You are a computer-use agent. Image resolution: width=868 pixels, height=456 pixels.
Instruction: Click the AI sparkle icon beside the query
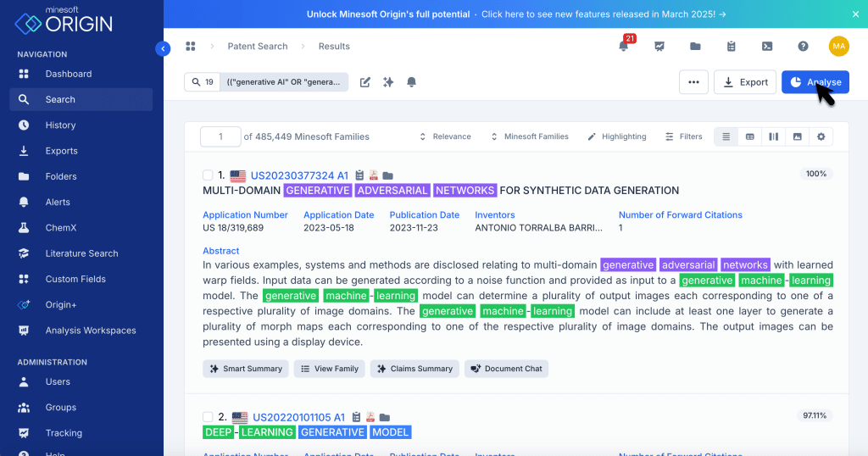388,82
